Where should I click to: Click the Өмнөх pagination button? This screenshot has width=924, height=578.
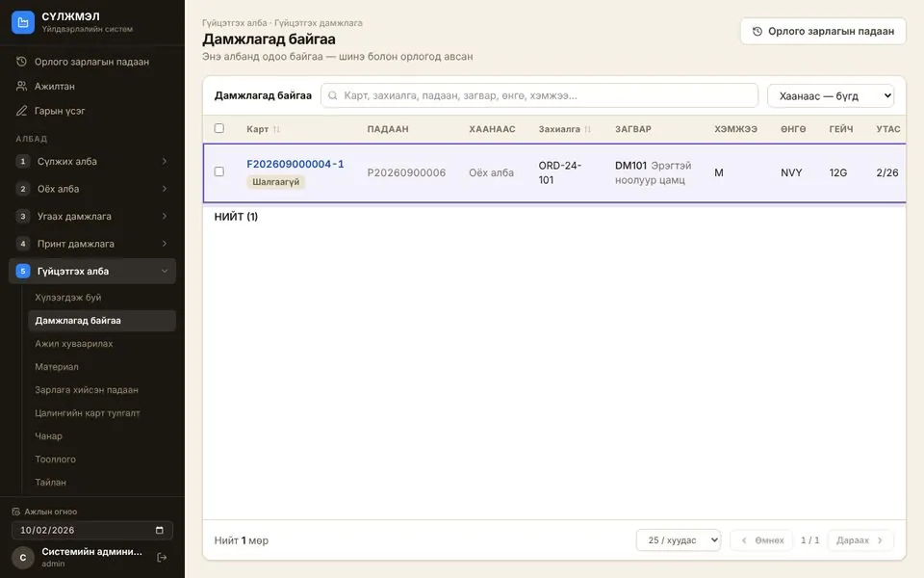(x=762, y=540)
